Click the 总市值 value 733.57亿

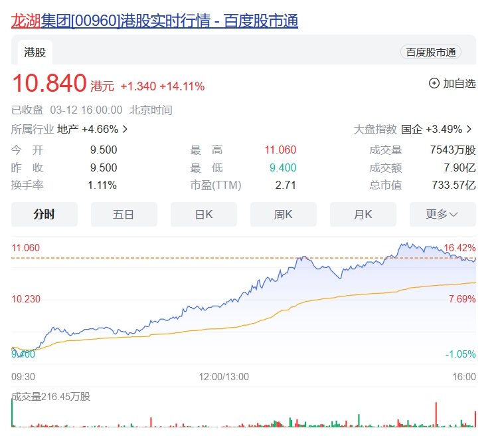click(454, 185)
